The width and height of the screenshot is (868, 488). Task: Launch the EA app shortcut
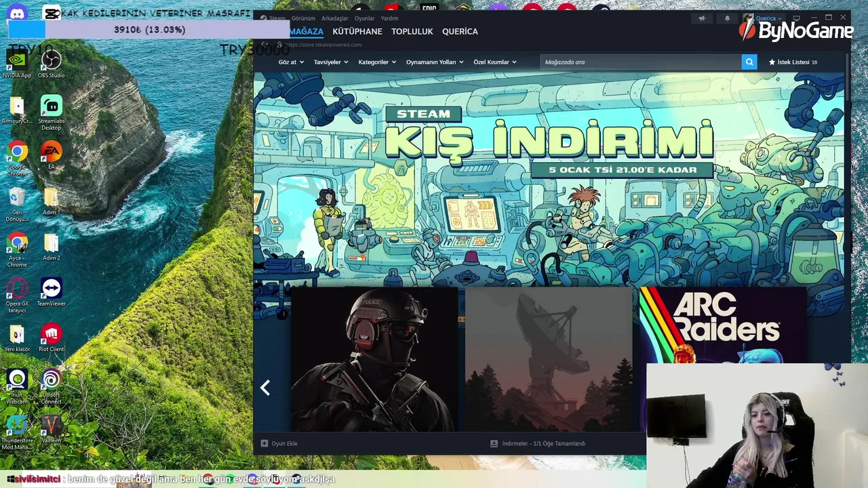click(51, 155)
